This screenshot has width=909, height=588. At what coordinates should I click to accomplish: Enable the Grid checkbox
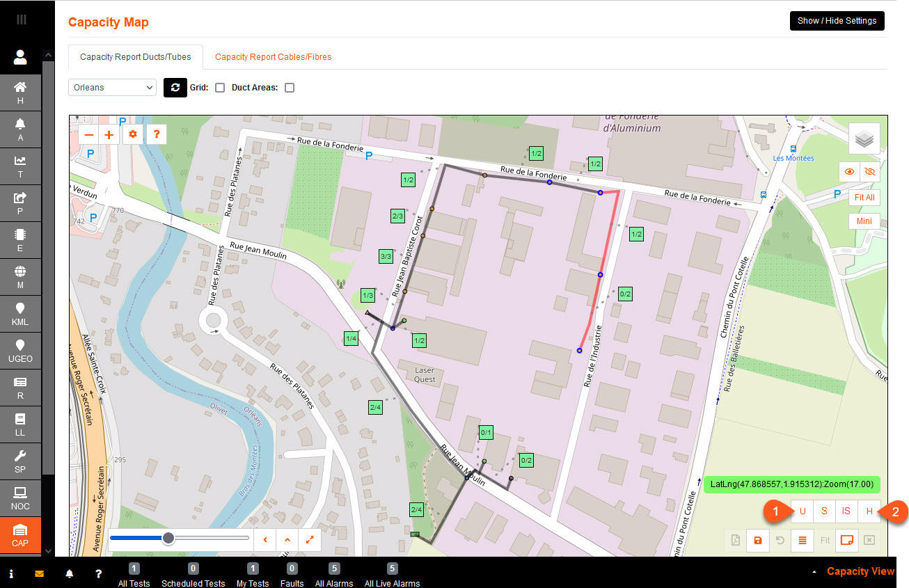coord(220,88)
